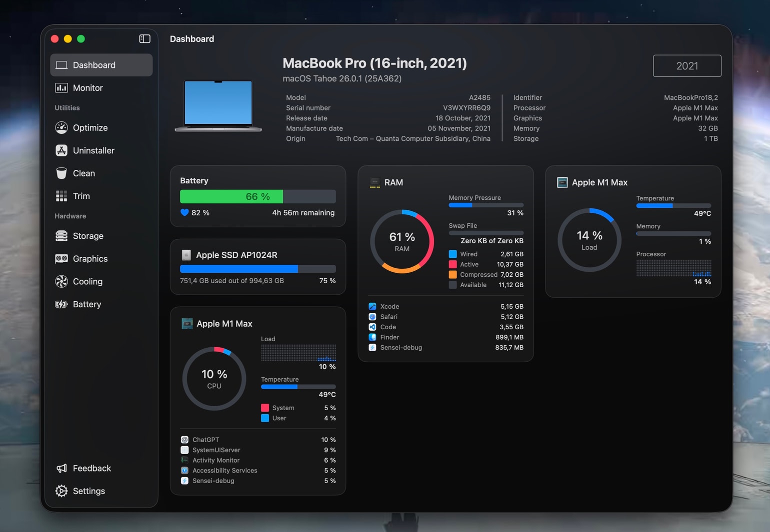
Task: Click the serial number V3WXYRR6Q9
Action: click(466, 108)
